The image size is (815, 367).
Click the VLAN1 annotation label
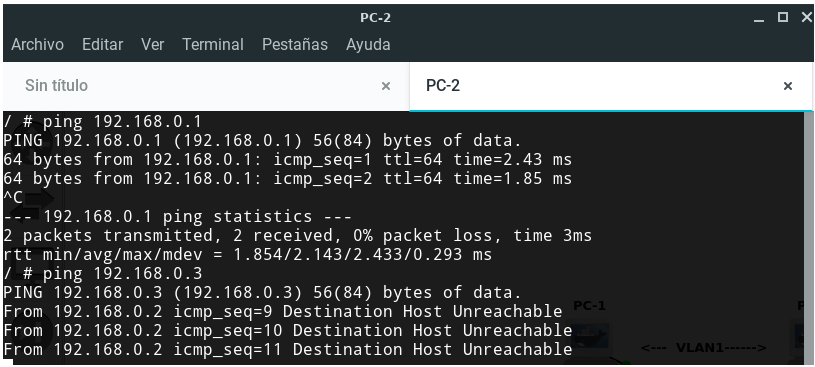pos(703,348)
